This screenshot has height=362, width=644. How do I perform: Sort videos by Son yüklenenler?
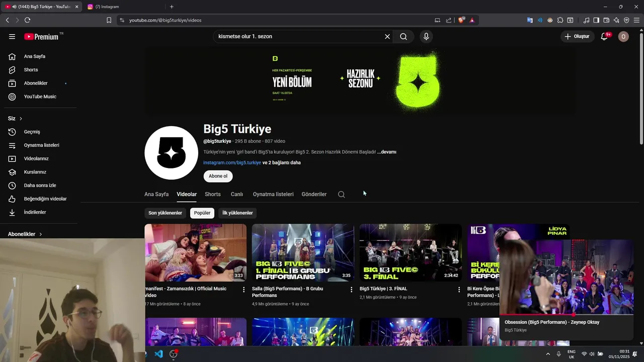[165, 213]
